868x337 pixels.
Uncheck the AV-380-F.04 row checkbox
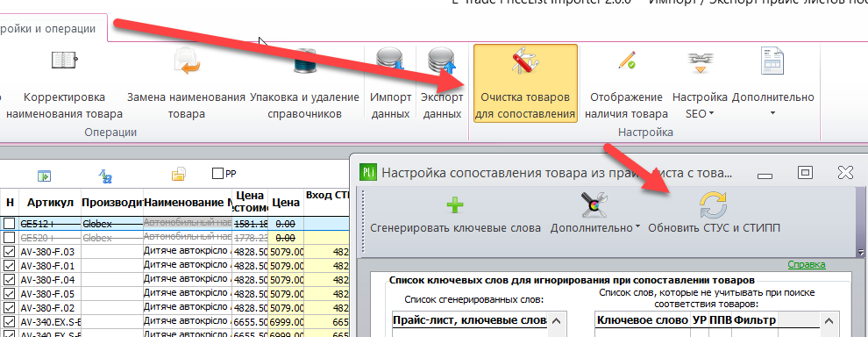click(x=10, y=280)
